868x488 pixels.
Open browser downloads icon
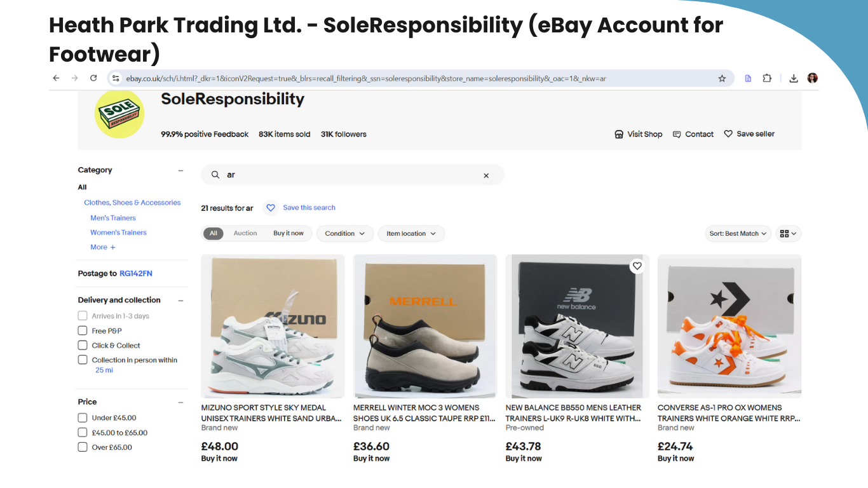click(794, 79)
